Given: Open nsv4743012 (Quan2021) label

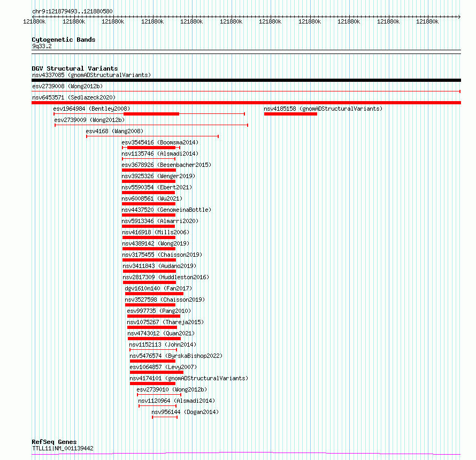Looking at the screenshot, I should [161, 333].
